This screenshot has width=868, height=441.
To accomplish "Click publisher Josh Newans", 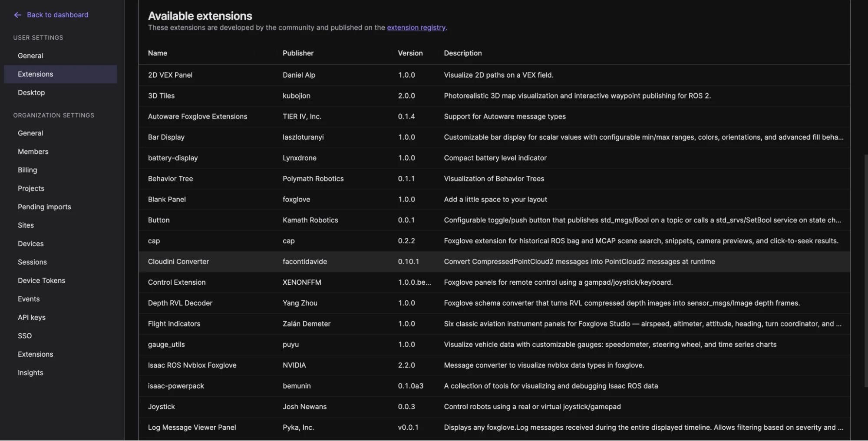I will pyautogui.click(x=304, y=407).
